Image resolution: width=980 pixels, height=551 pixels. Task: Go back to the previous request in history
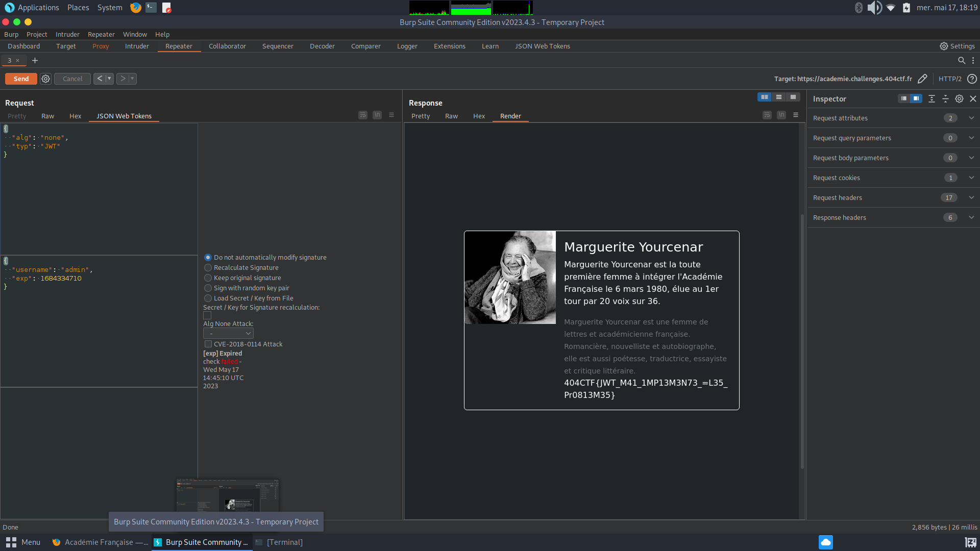coord(100,79)
